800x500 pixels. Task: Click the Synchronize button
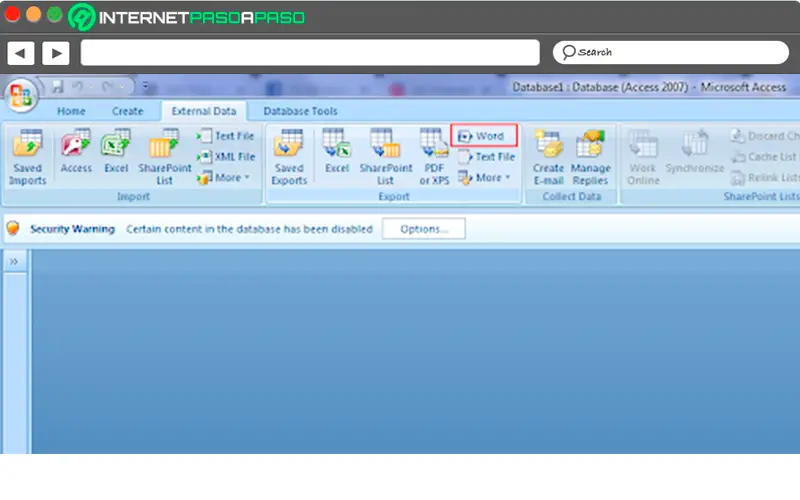click(694, 151)
